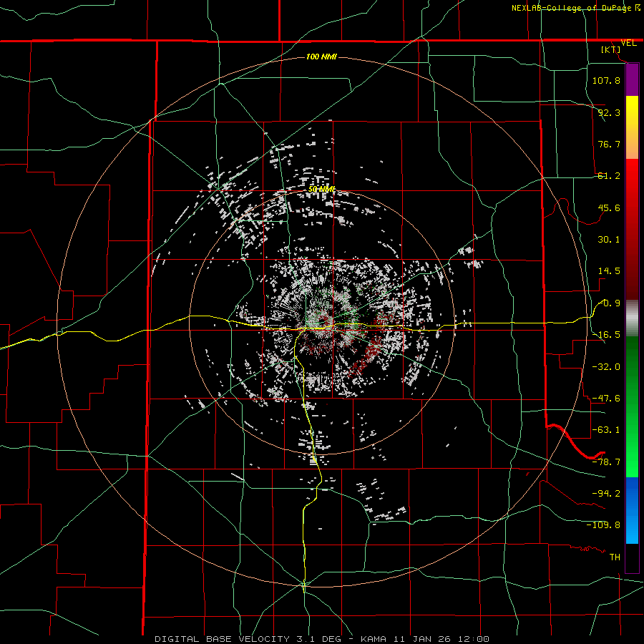Select the -109.8 velocity scale value
644x644 pixels.
coord(603,525)
